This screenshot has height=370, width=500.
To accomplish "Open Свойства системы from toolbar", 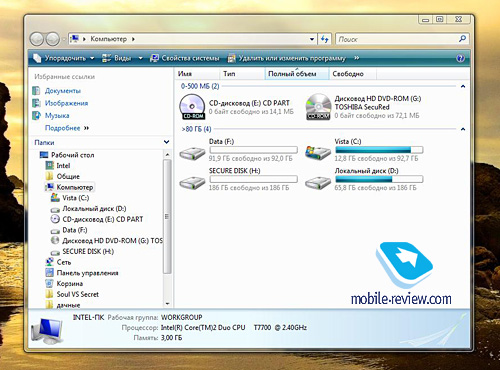I will click(x=185, y=58).
